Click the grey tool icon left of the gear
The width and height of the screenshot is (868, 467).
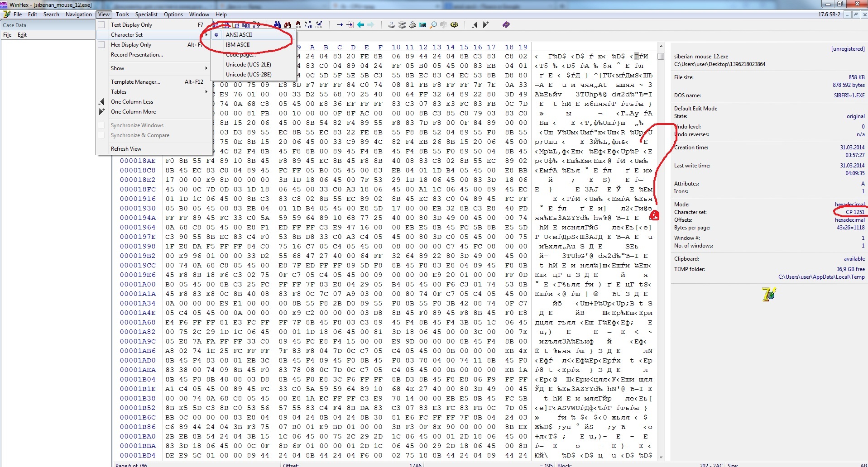tap(444, 25)
